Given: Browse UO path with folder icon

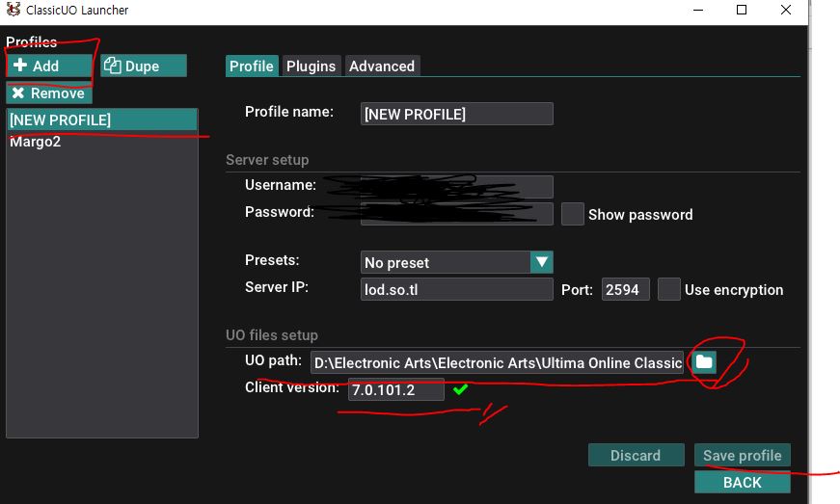Looking at the screenshot, I should coord(704,362).
